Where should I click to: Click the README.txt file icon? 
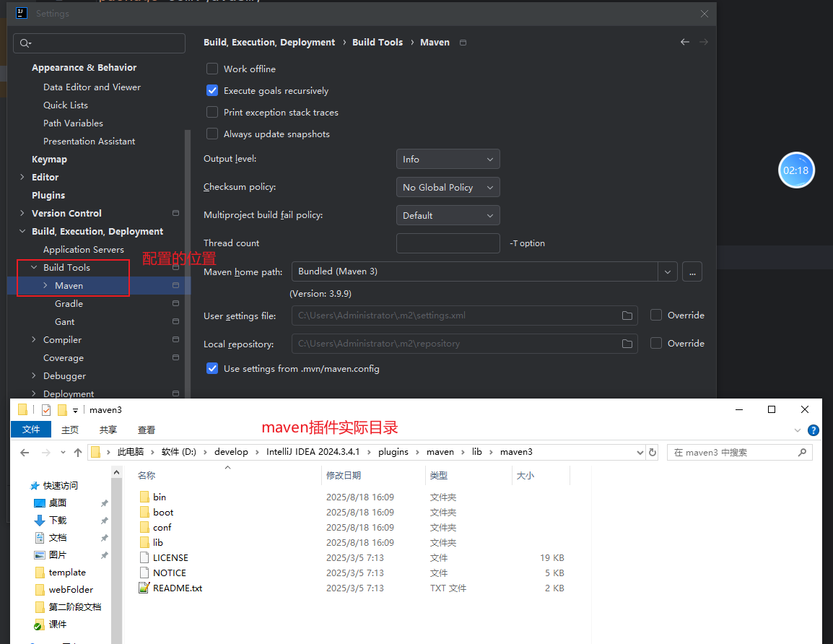point(144,588)
